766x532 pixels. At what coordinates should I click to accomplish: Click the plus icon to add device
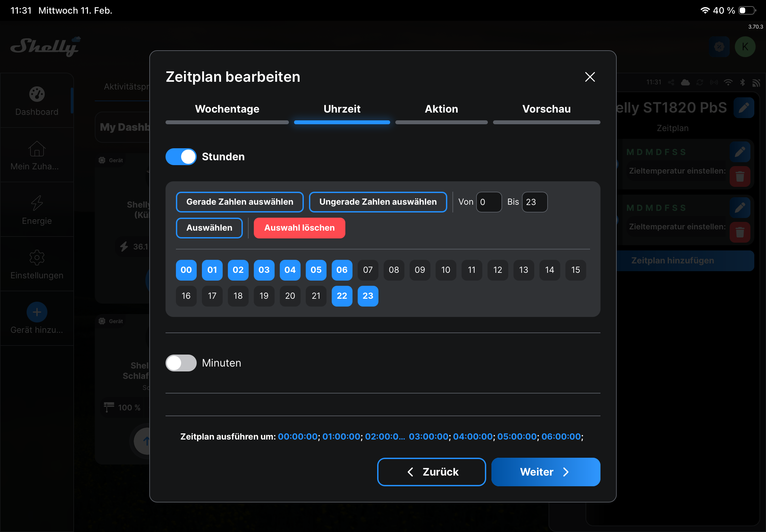pos(37,312)
